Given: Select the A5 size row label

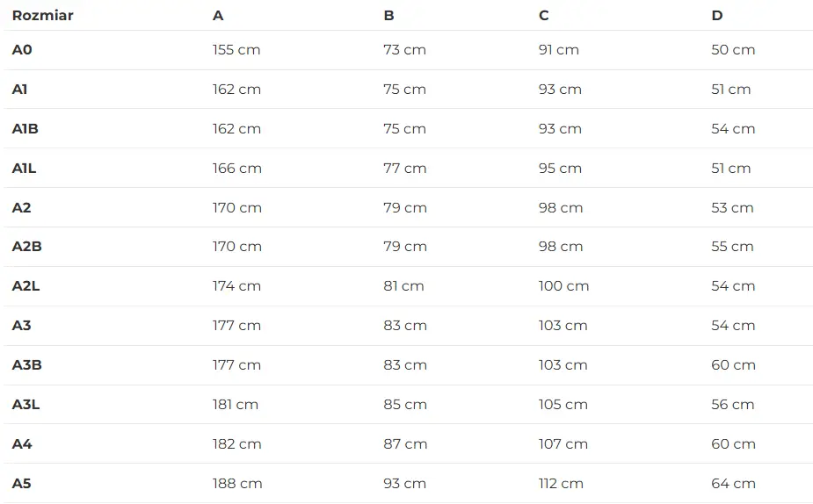Looking at the screenshot, I should click(22, 484).
